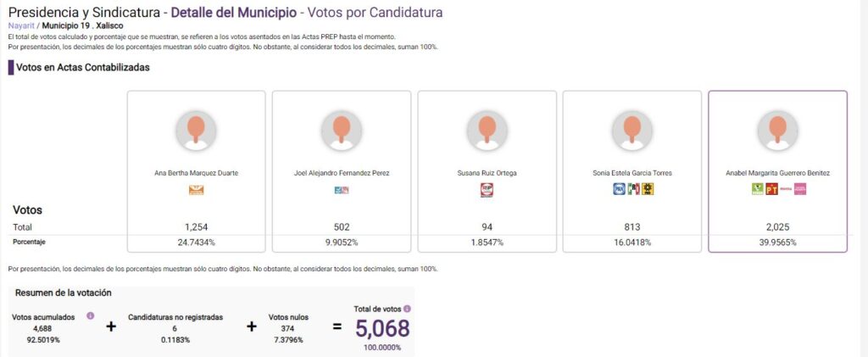Click the red PT party logo
The image size is (868, 357).
pos(771,189)
